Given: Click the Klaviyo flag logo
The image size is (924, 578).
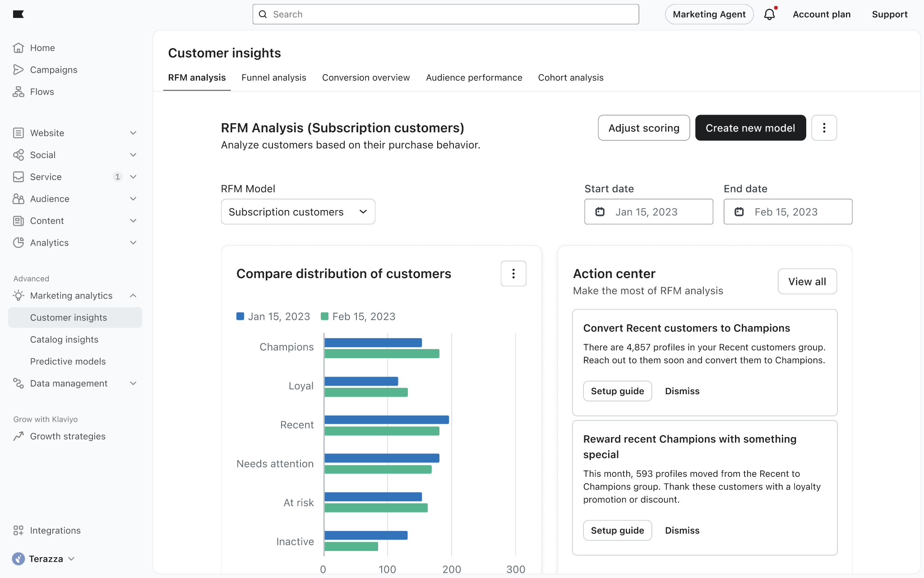Looking at the screenshot, I should (x=18, y=14).
